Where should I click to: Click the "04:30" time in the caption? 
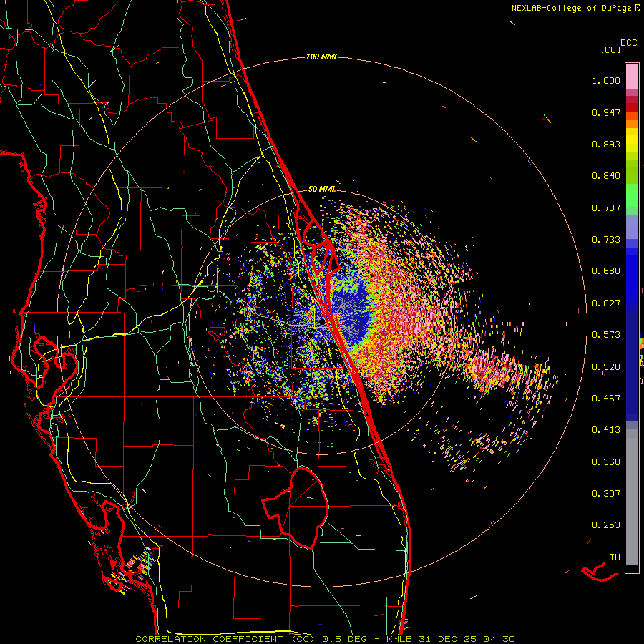[x=498, y=639]
